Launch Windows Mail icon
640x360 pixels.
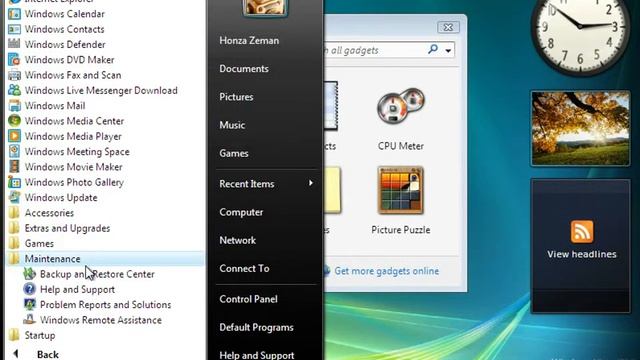coord(14,106)
